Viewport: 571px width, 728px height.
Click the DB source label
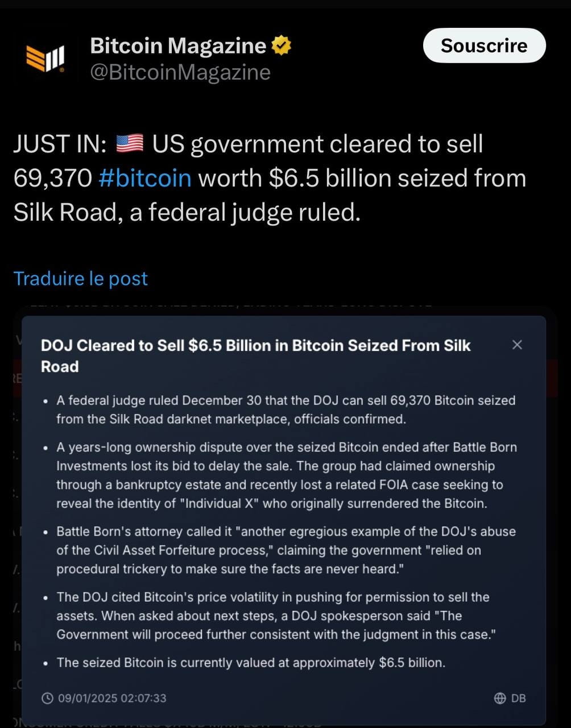click(518, 698)
